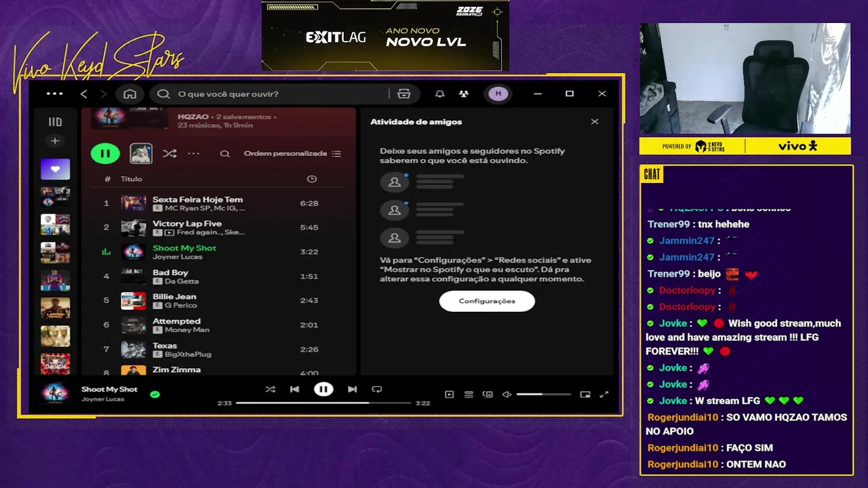This screenshot has height=488, width=868.
Task: Pause the playlist with green button
Action: 105,154
